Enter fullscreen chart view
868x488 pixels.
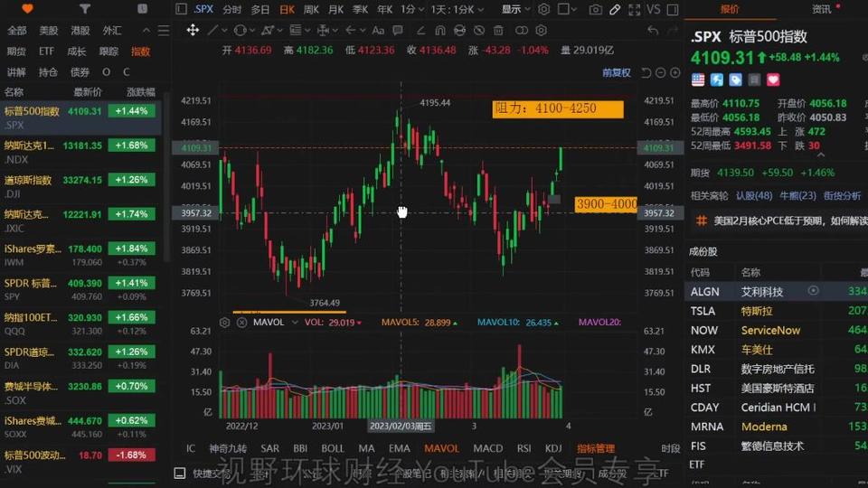pos(635,9)
